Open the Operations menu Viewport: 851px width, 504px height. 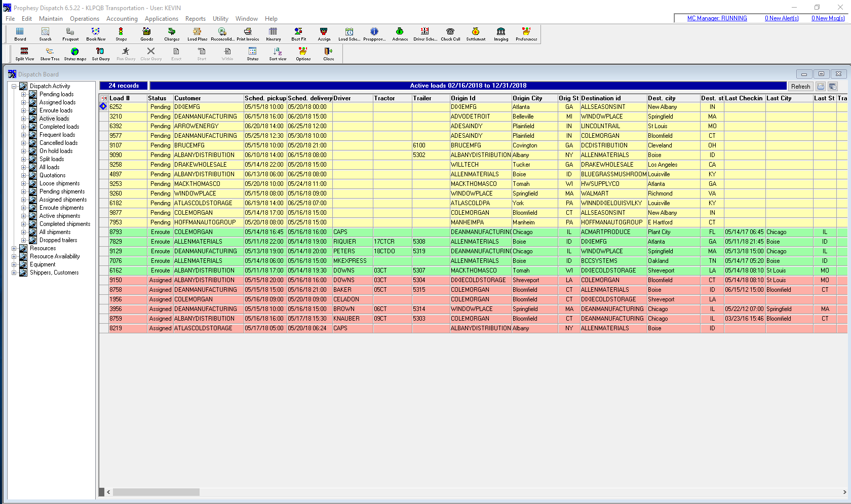point(85,19)
